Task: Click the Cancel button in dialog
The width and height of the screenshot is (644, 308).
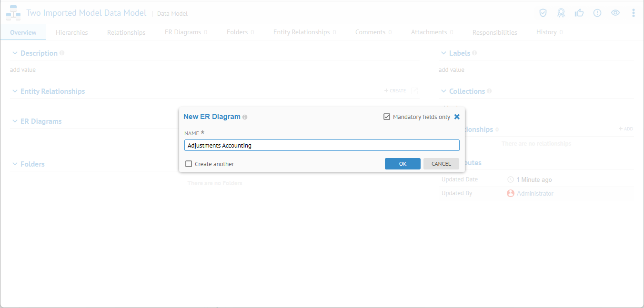Action: coord(441,164)
